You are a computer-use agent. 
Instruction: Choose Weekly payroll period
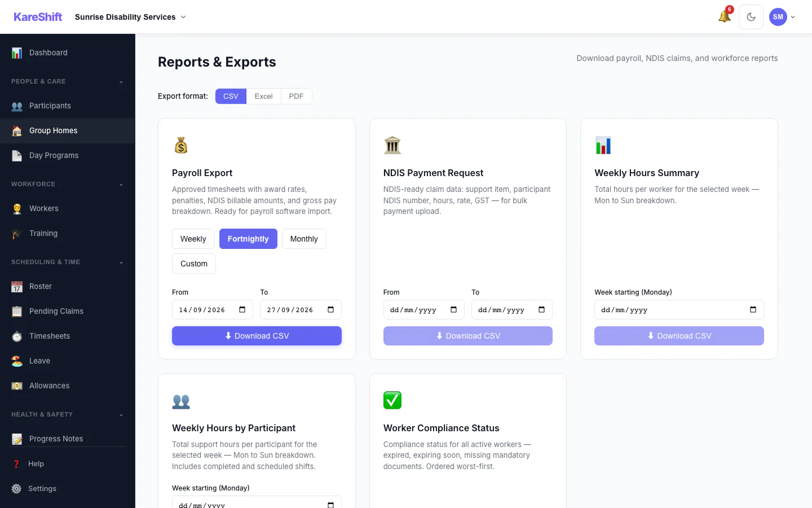pyautogui.click(x=193, y=239)
